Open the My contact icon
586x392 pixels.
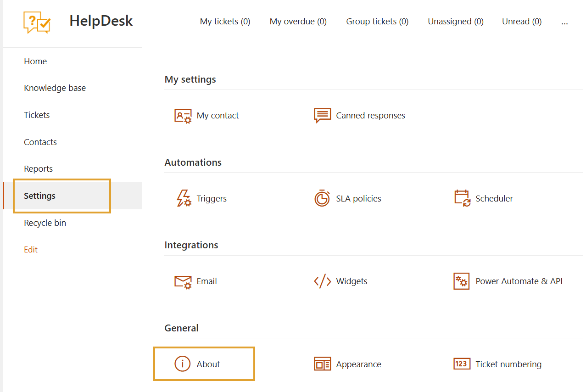(183, 116)
